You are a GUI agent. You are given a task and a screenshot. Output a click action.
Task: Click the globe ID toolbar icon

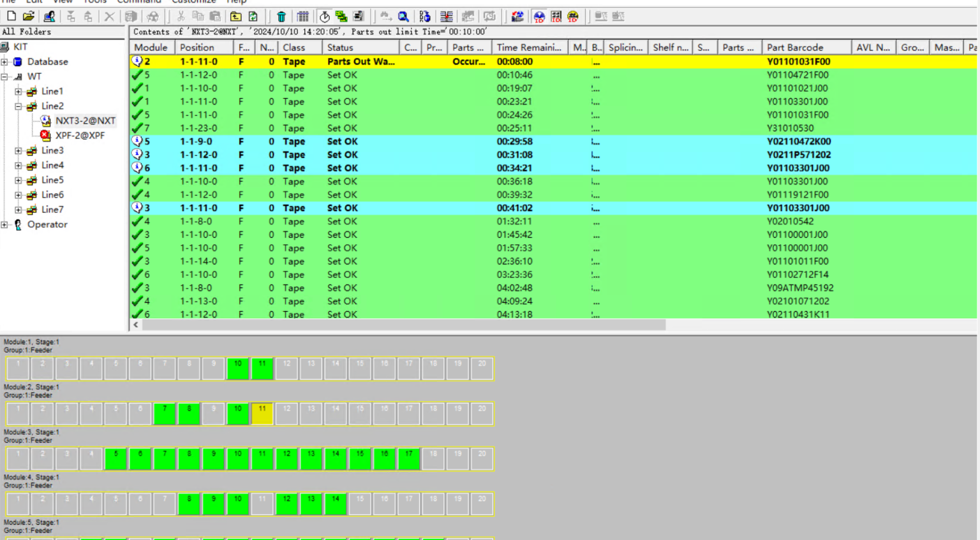pyautogui.click(x=539, y=16)
